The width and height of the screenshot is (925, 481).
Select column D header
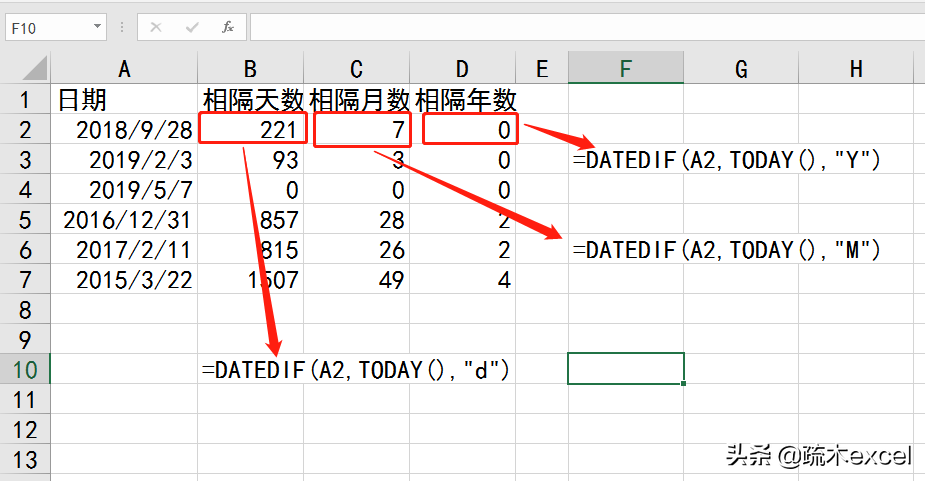coord(462,68)
